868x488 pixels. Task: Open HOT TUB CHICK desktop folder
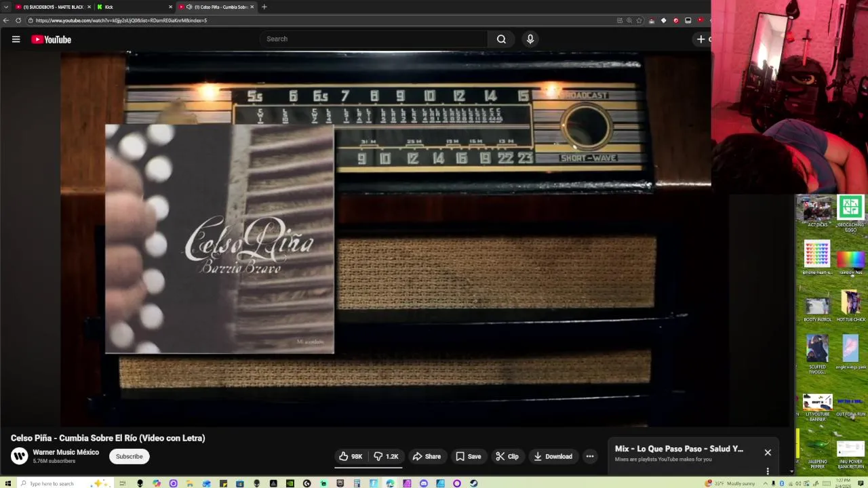850,306
